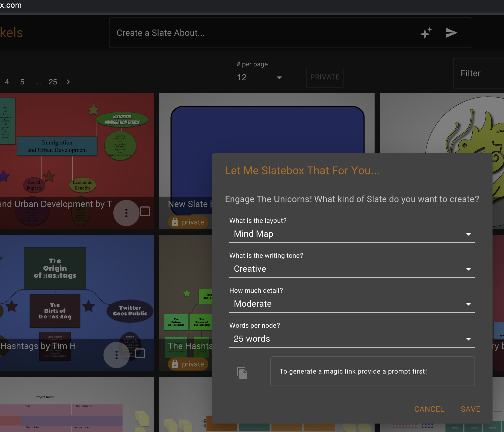Click the magic link prompt text box
This screenshot has width=504, height=432.
pos(372,371)
